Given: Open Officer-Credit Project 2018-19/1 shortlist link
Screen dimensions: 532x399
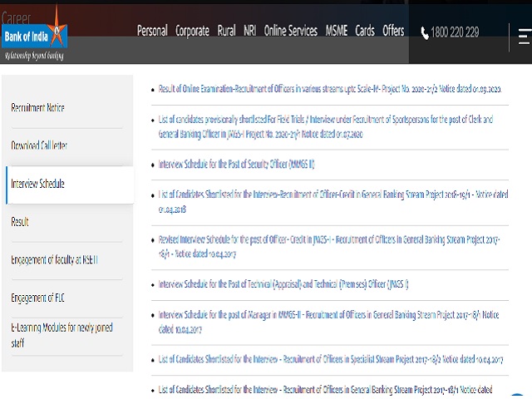Looking at the screenshot, I should [x=333, y=202].
